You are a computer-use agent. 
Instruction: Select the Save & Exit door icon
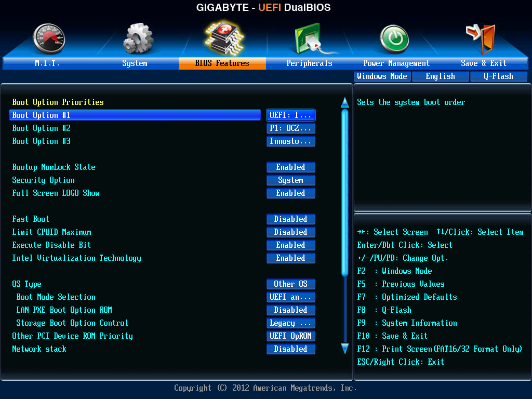point(481,39)
